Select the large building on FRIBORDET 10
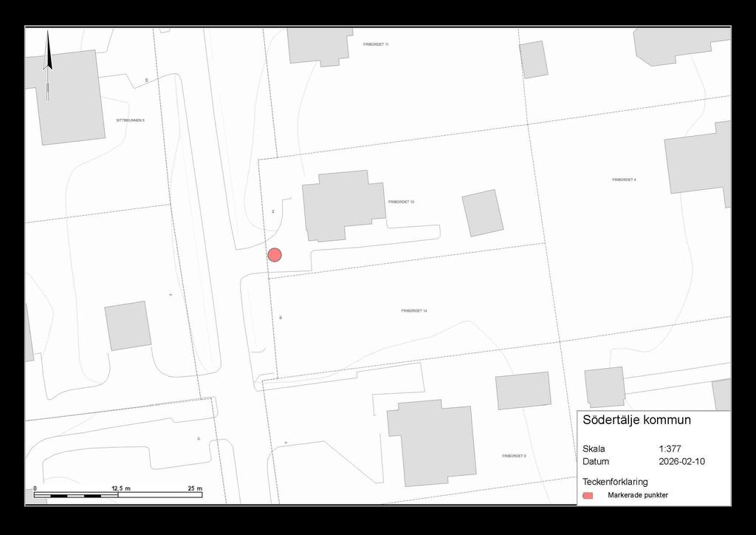The image size is (756, 535). coord(343,206)
